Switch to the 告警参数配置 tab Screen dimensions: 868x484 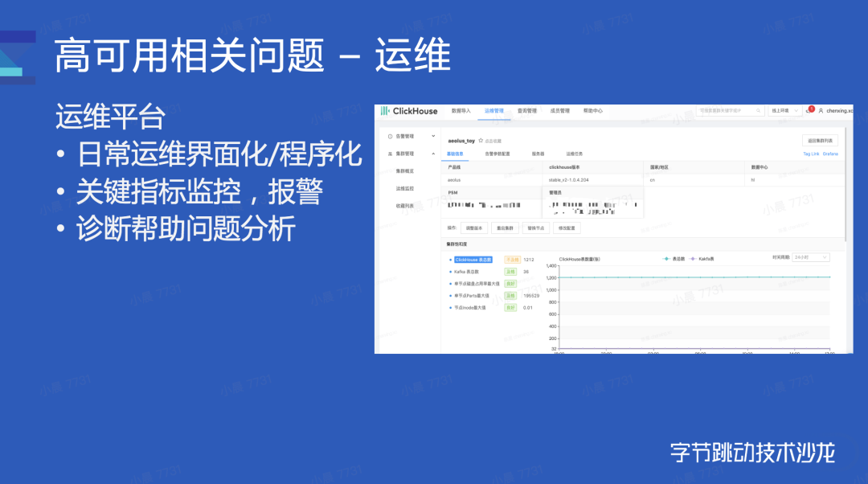497,154
